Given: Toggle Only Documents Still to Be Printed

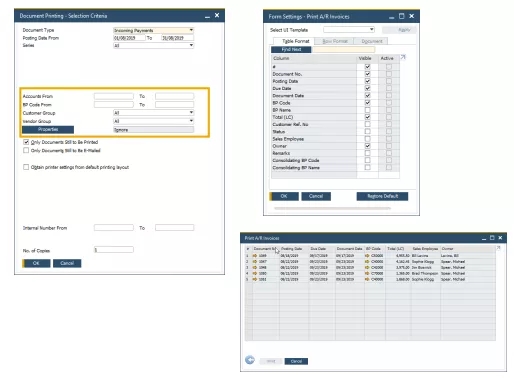Looking at the screenshot, I should click(26, 142).
